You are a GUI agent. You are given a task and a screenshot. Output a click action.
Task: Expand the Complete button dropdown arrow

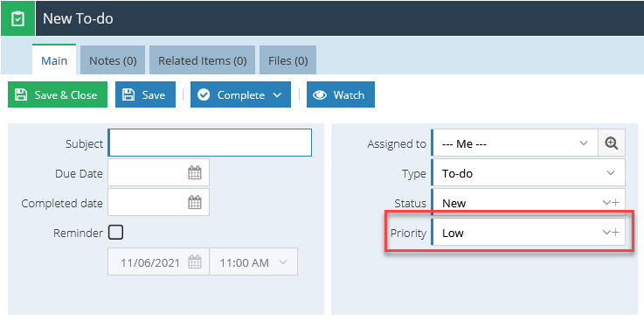pyautogui.click(x=277, y=95)
